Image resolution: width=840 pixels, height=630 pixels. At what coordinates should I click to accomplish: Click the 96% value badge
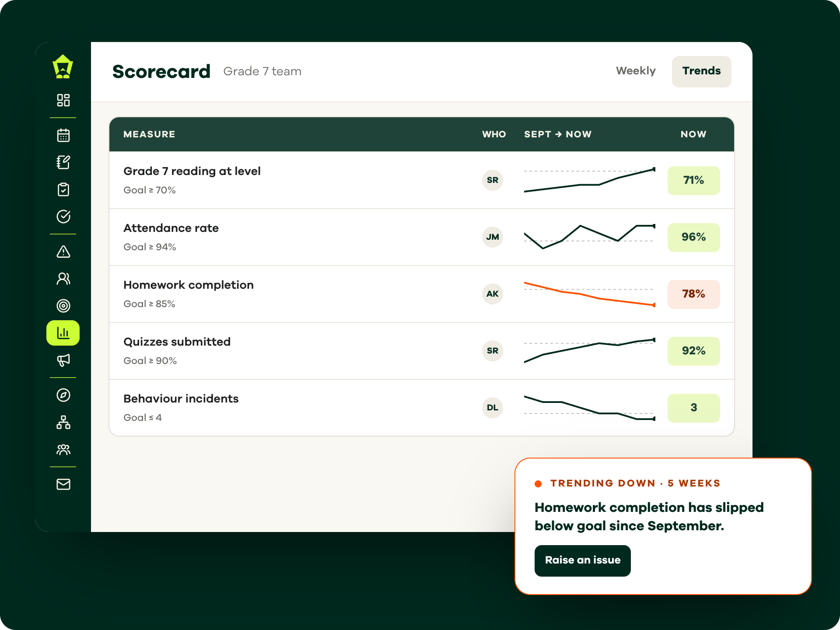click(x=693, y=237)
